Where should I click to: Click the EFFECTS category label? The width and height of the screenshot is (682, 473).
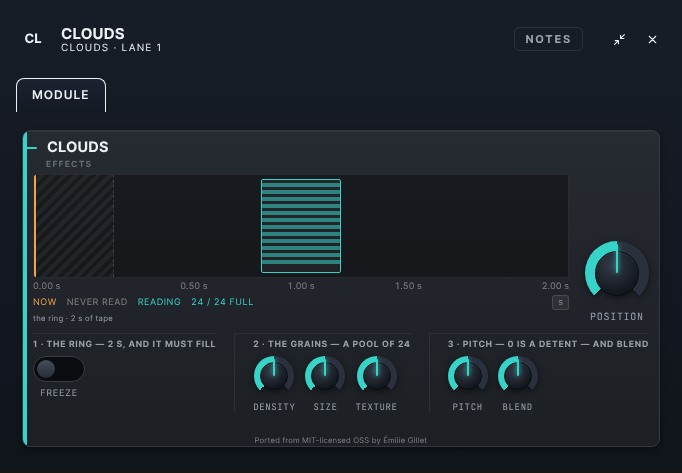tap(69, 164)
